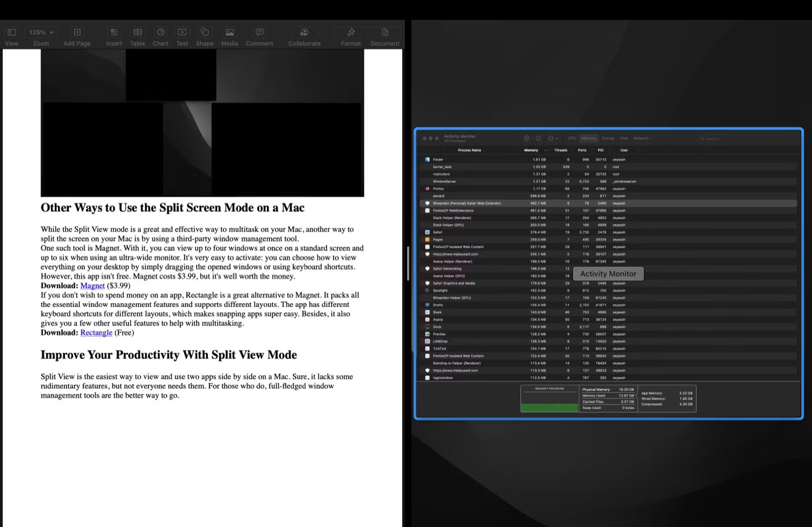Open the Energy tab in Activity Monitor
This screenshot has height=527, width=812.
click(x=607, y=139)
